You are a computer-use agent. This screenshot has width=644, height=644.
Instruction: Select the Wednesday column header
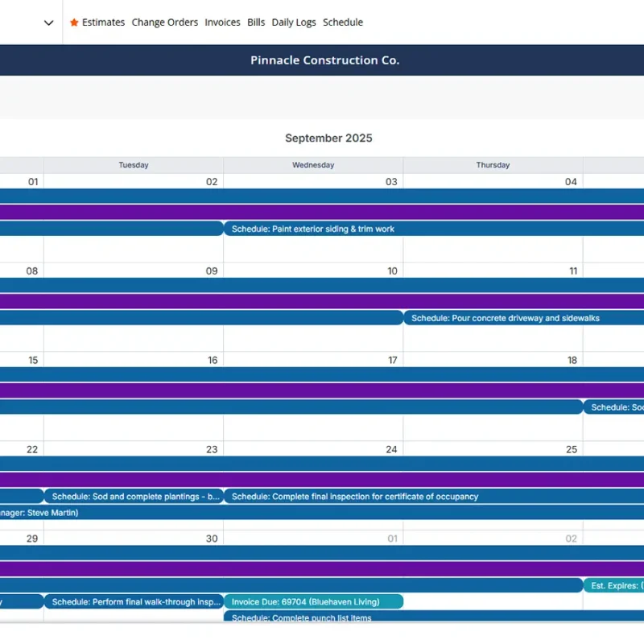(313, 165)
